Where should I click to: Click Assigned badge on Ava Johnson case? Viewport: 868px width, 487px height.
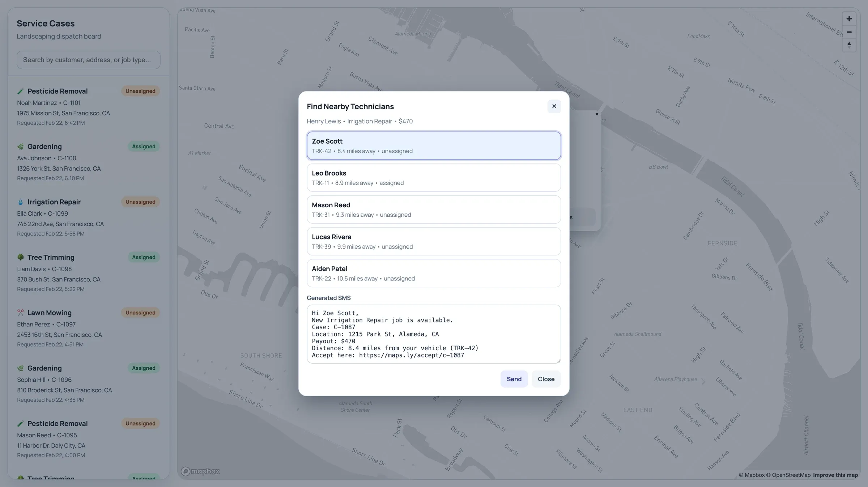[x=144, y=147]
